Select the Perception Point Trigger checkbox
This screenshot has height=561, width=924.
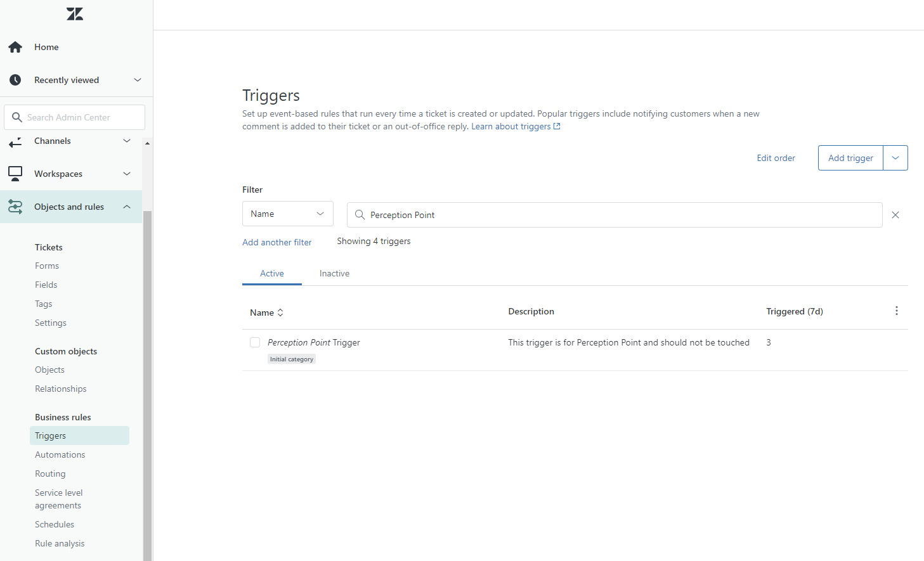(x=255, y=342)
